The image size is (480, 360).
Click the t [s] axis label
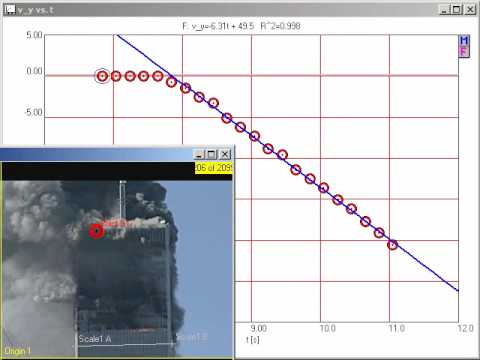tap(253, 340)
